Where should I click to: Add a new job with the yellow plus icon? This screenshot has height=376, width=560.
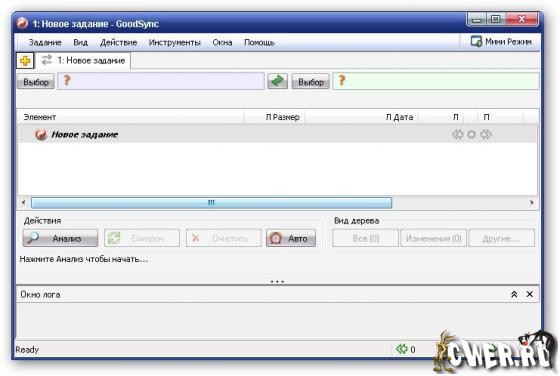25,61
